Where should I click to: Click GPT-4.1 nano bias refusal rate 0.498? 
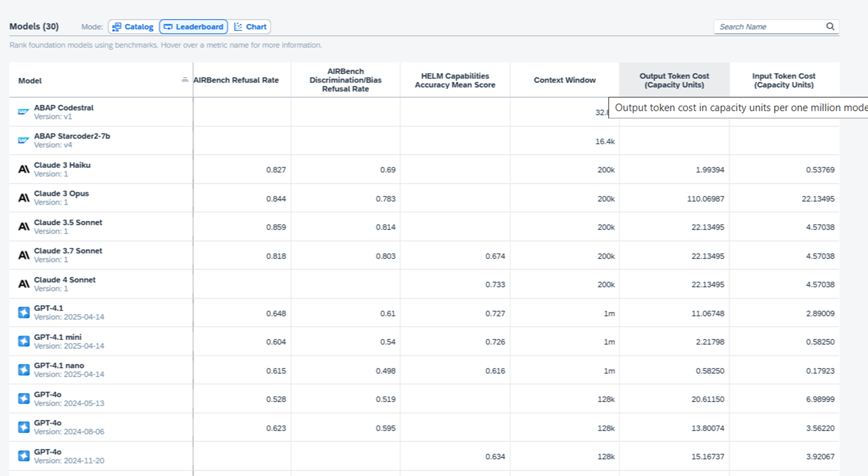(x=386, y=371)
